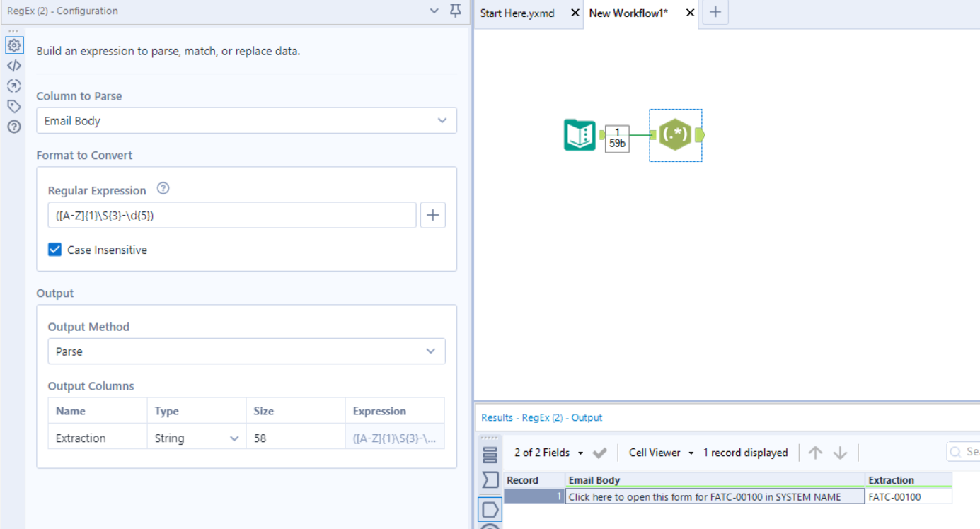The image size is (980, 529).
Task: Select the RegEx hexagon tool on canvas
Action: 675,134
